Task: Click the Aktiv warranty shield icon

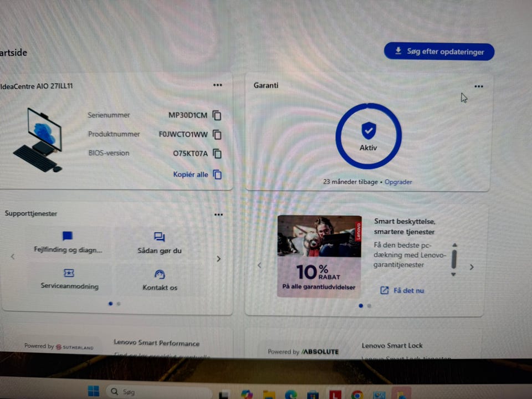Action: click(x=369, y=131)
